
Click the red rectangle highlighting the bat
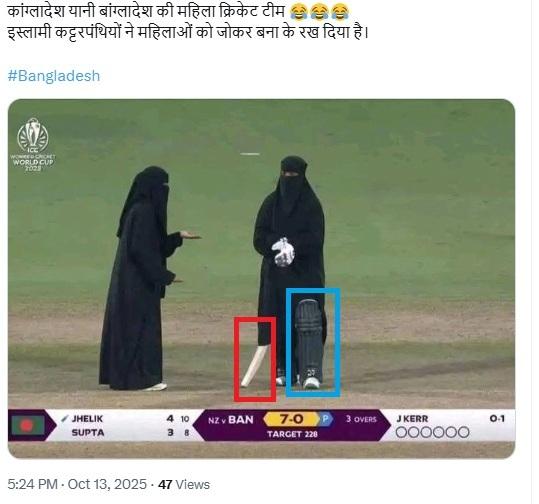[x=255, y=359]
